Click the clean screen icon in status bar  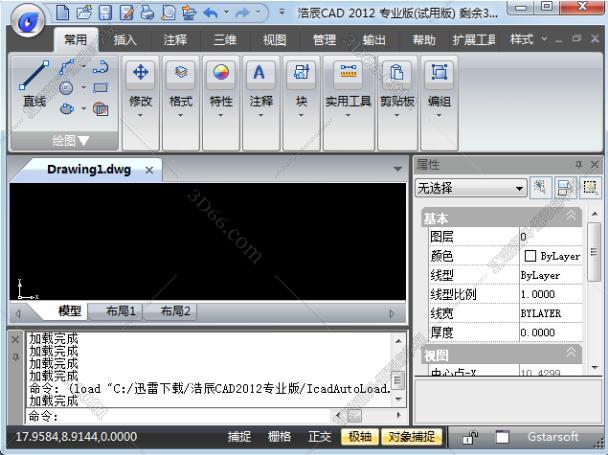coord(502,437)
